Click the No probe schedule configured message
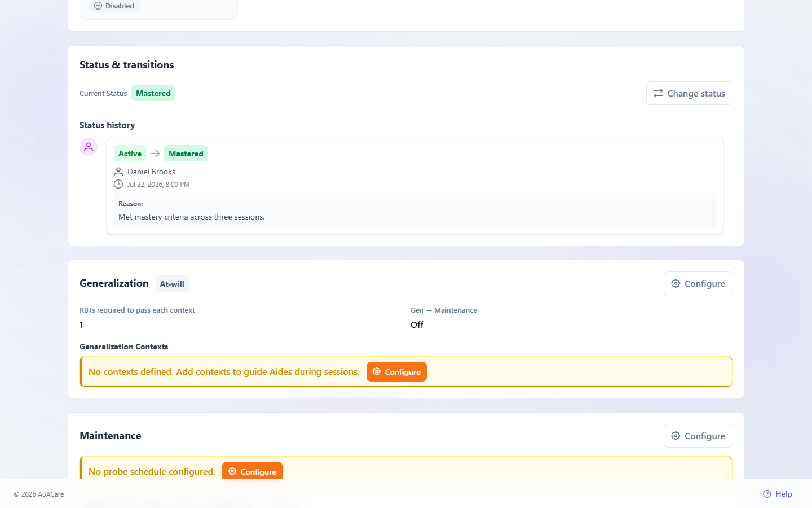812x508 pixels. (152, 471)
